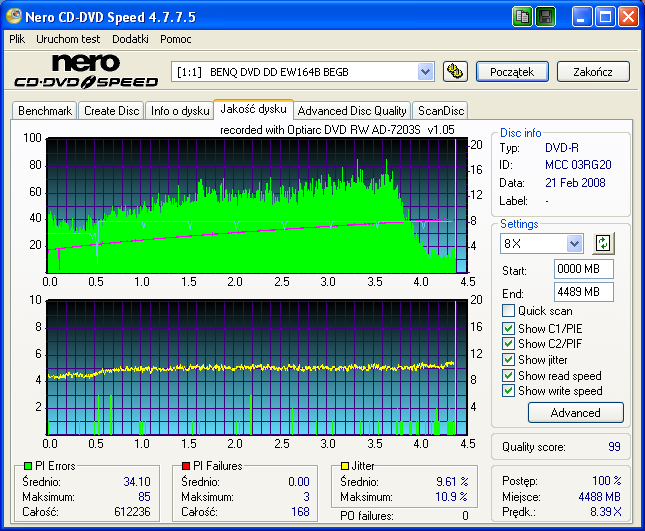The height and width of the screenshot is (531, 645).
Task: Switch to the ScanDisc tab
Action: click(441, 111)
